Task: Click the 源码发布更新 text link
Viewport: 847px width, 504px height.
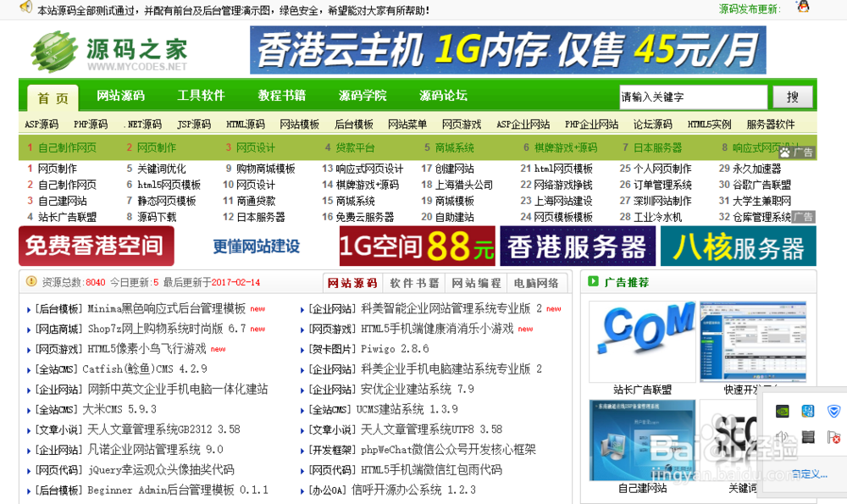Action: coord(750,9)
